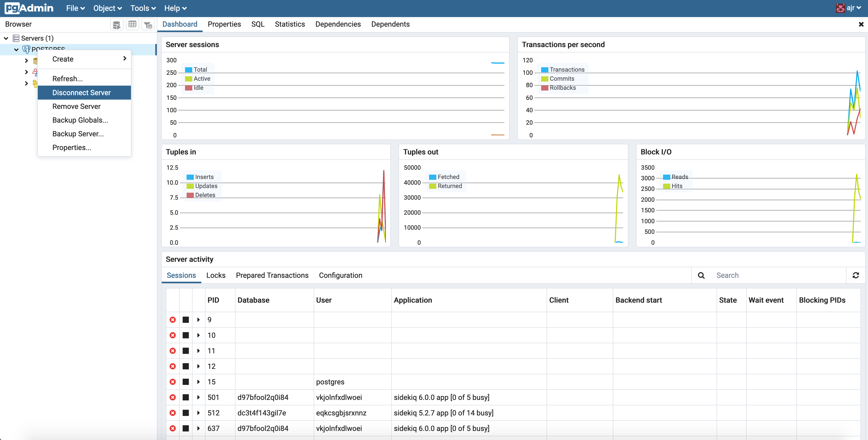Refresh the server activity list
The height and width of the screenshot is (440, 868).
click(x=855, y=275)
